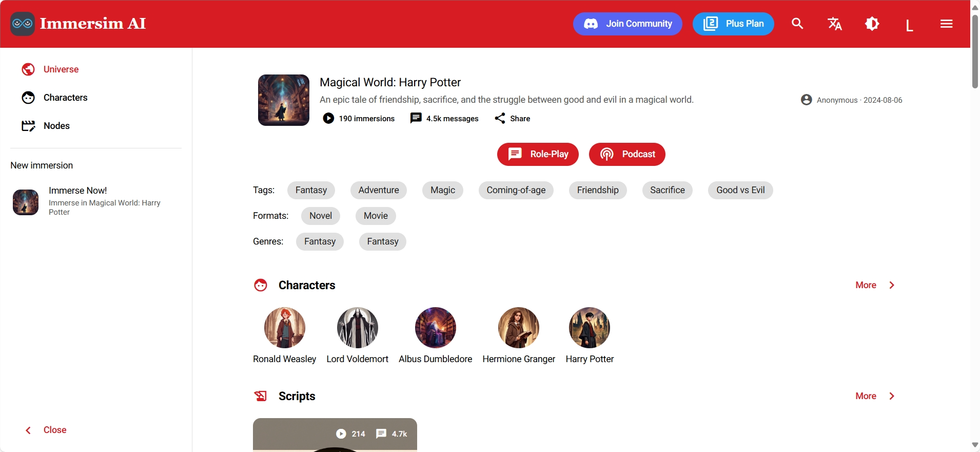The image size is (980, 452).
Task: Open Albus Dumbledore character avatar
Action: click(436, 328)
